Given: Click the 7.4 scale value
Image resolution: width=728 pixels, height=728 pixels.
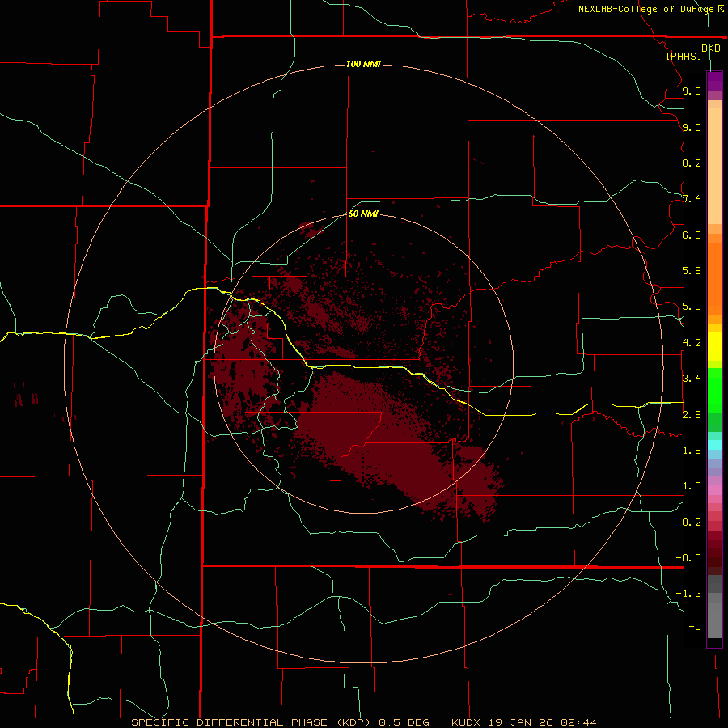Looking at the screenshot, I should (692, 199).
